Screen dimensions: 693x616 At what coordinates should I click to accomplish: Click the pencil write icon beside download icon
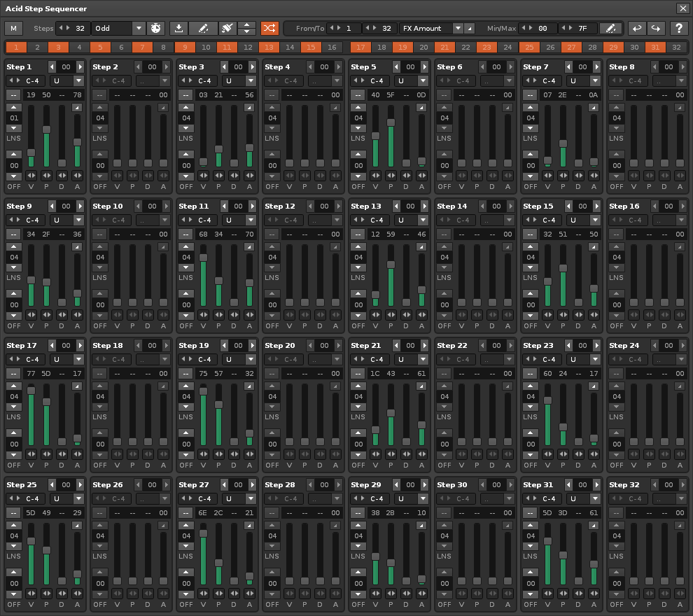pyautogui.click(x=203, y=28)
